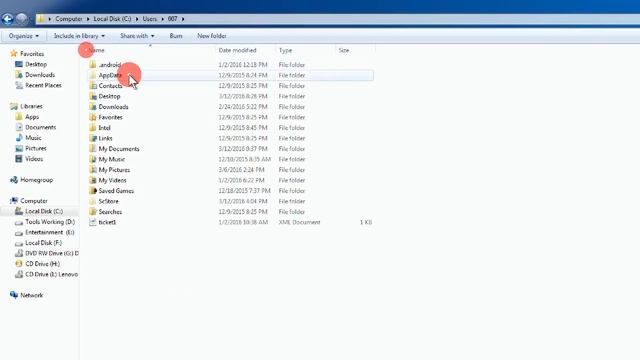Screen dimensions: 640x360
Task: Click the Homegroup icon in sidebar
Action: pos(14,180)
